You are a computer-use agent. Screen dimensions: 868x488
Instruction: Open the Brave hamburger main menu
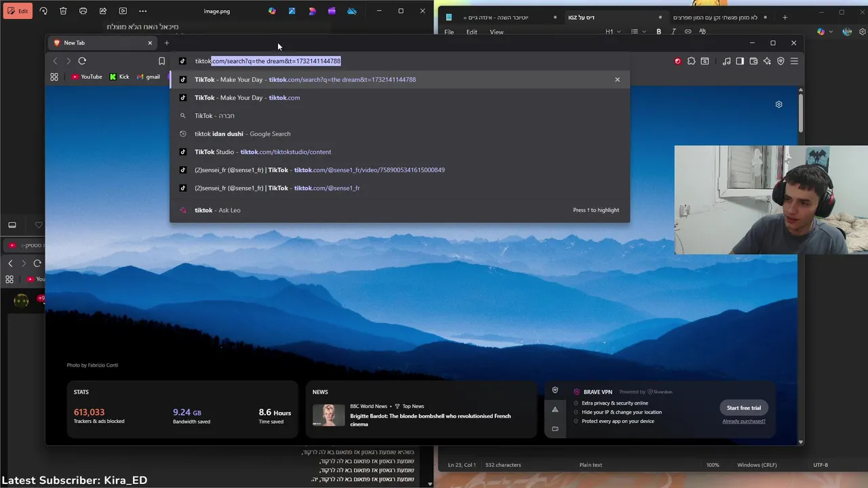(x=794, y=61)
